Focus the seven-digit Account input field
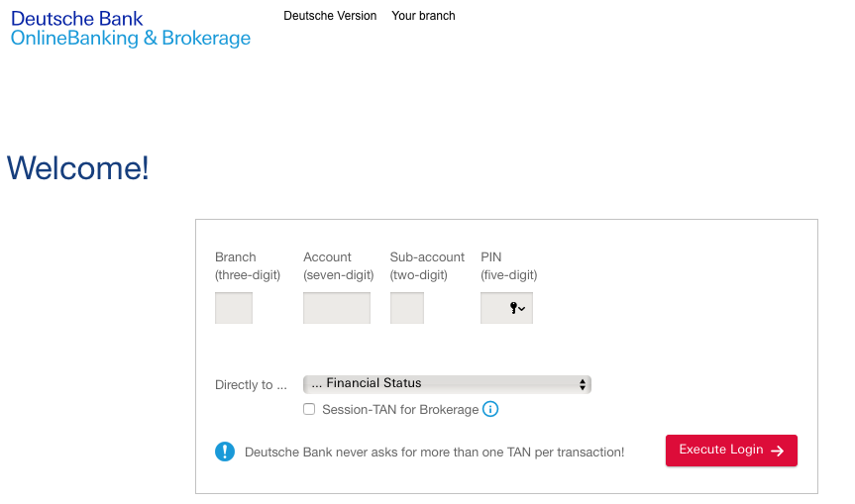This screenshot has width=855, height=504. point(337,308)
